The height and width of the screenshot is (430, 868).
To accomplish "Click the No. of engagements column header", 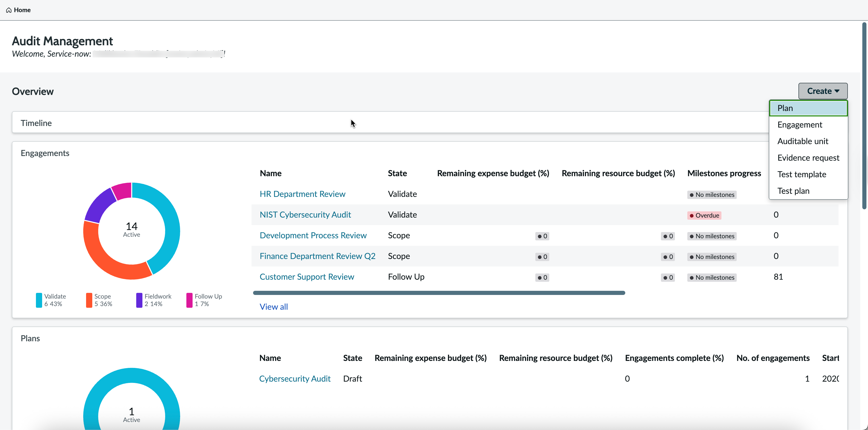I will point(773,358).
